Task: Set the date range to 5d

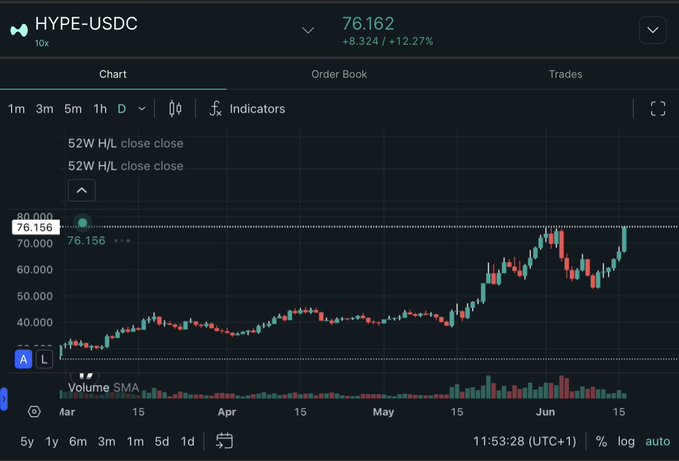Action: point(162,442)
